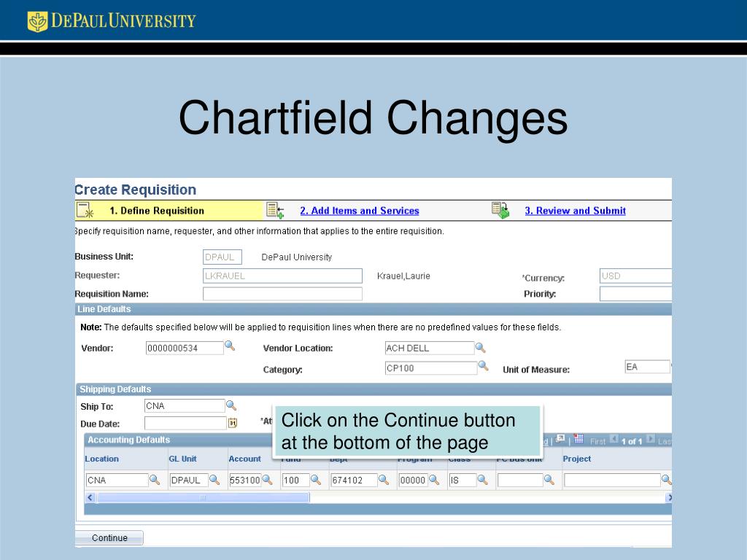The width and height of the screenshot is (747, 560).
Task: Open lookup beside Dept 674102
Action: 384,480
